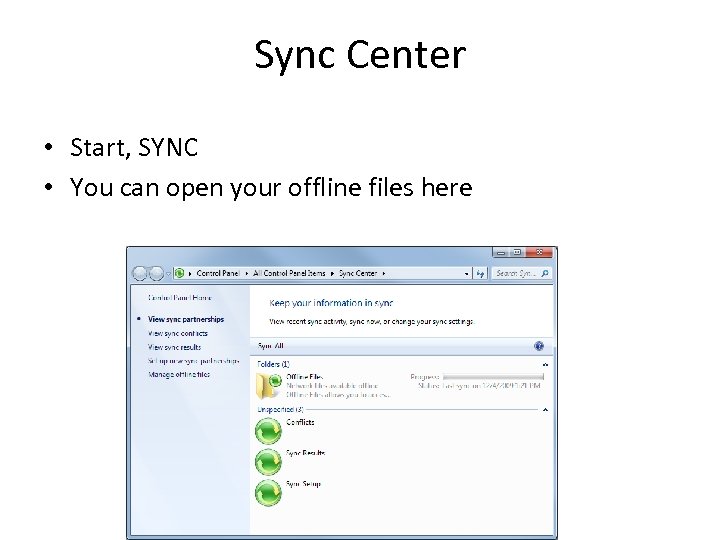Collapse the Unspecified (3) group
The height and width of the screenshot is (540, 720).
546,410
